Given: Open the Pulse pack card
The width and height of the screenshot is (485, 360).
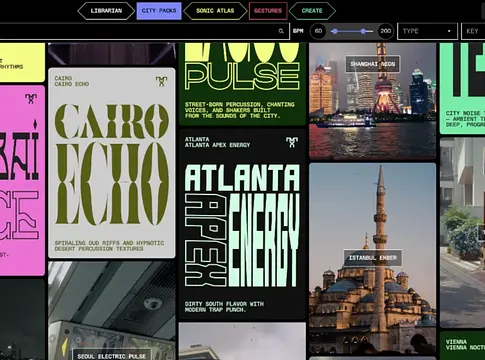Looking at the screenshot, I should click(x=242, y=84).
